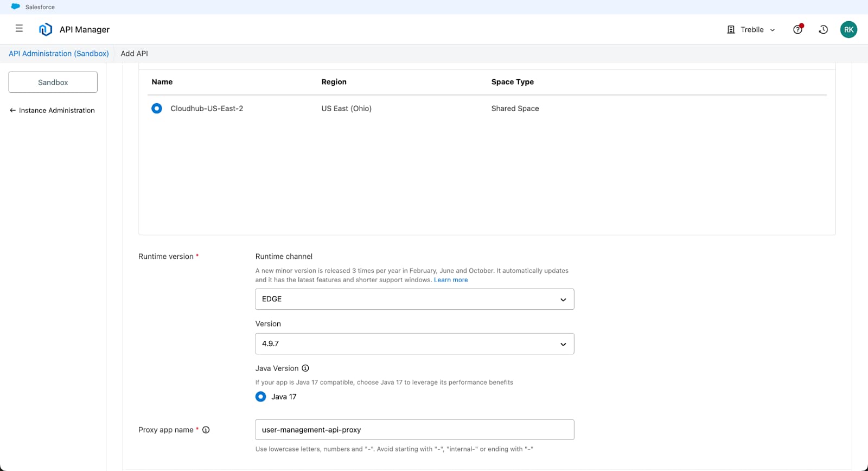
Task: Click the API Manager title
Action: coord(85,29)
